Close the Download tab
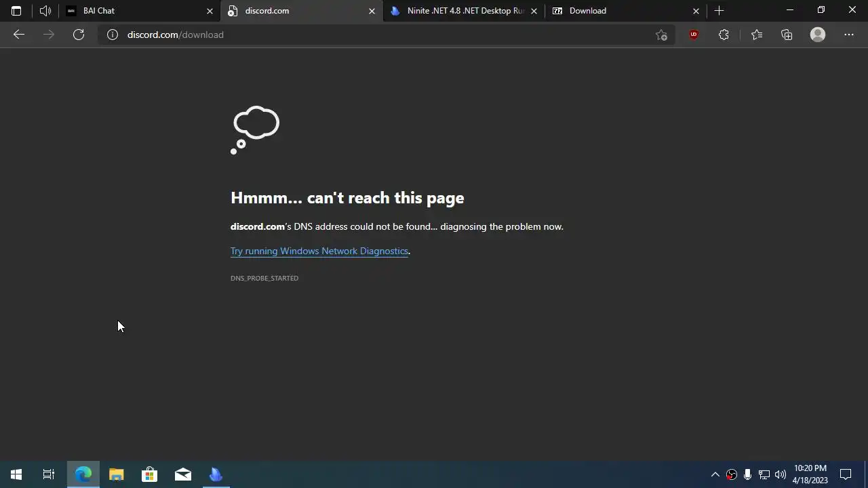The image size is (868, 488). (696, 11)
